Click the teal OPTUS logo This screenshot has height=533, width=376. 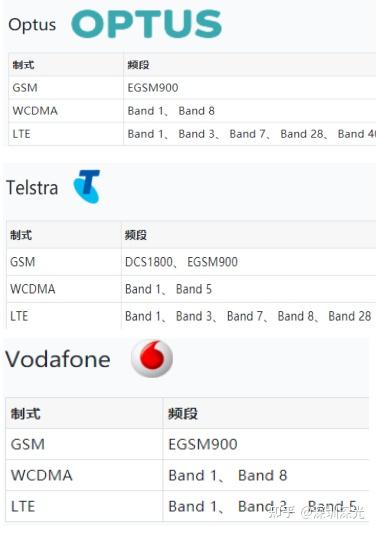(x=147, y=23)
